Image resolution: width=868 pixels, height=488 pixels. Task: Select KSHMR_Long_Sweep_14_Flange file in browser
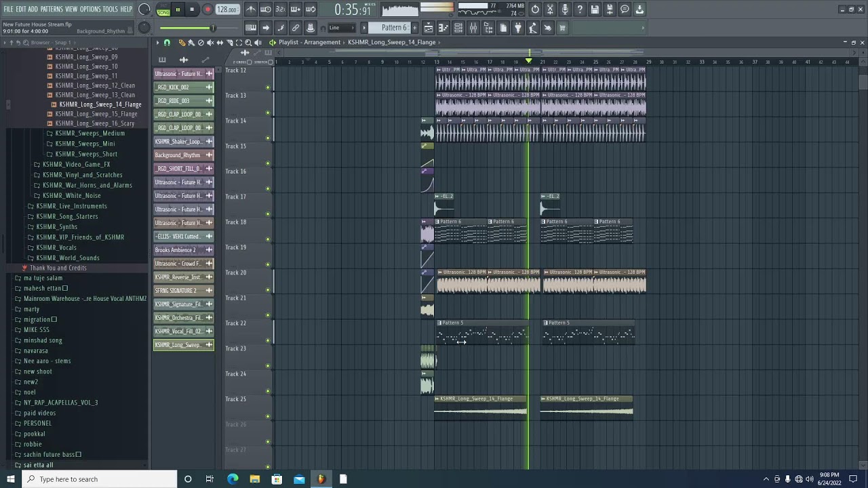(100, 104)
